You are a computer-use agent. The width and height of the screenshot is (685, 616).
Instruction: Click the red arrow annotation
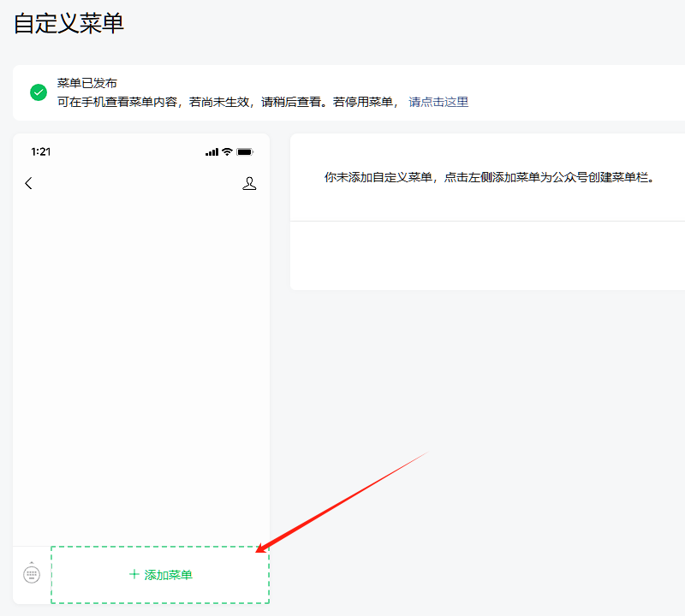tap(342, 501)
